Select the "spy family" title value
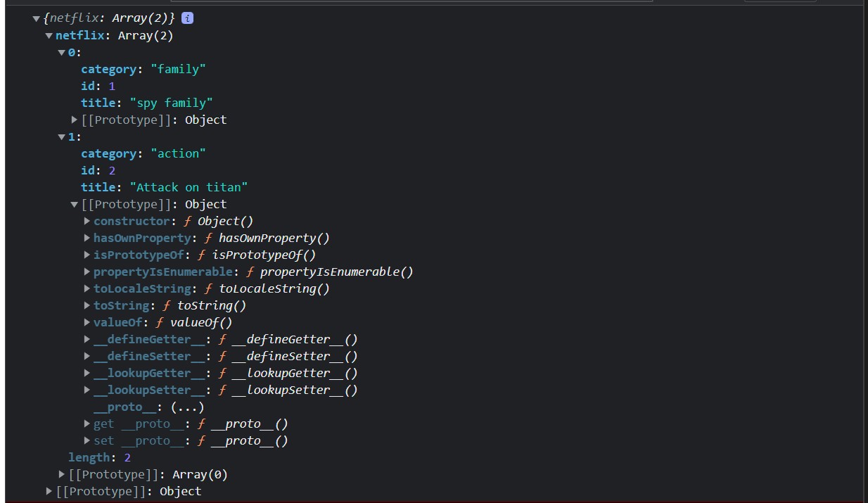The height and width of the screenshot is (503, 868). point(171,103)
